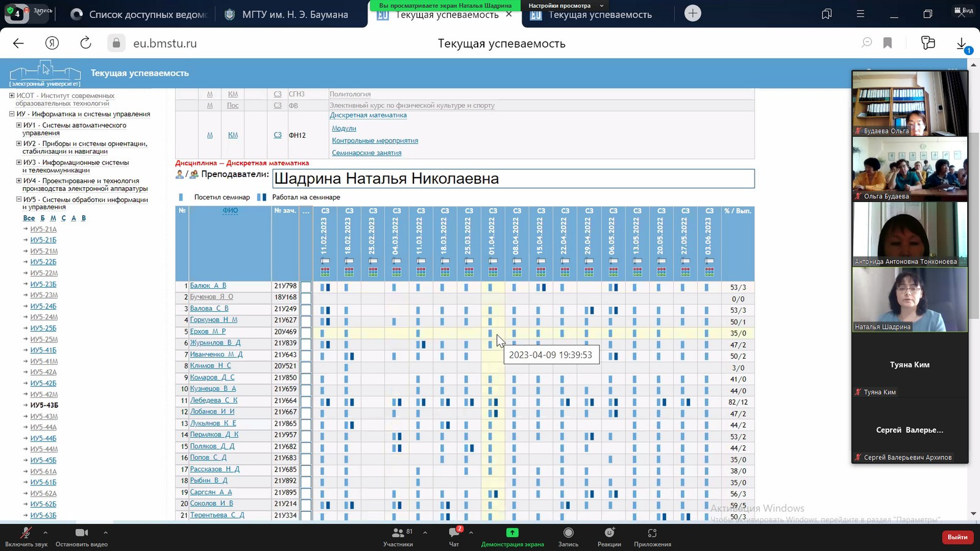This screenshot has height=551, width=980.
Task: Reload the page in the browser
Action: pos(86,43)
